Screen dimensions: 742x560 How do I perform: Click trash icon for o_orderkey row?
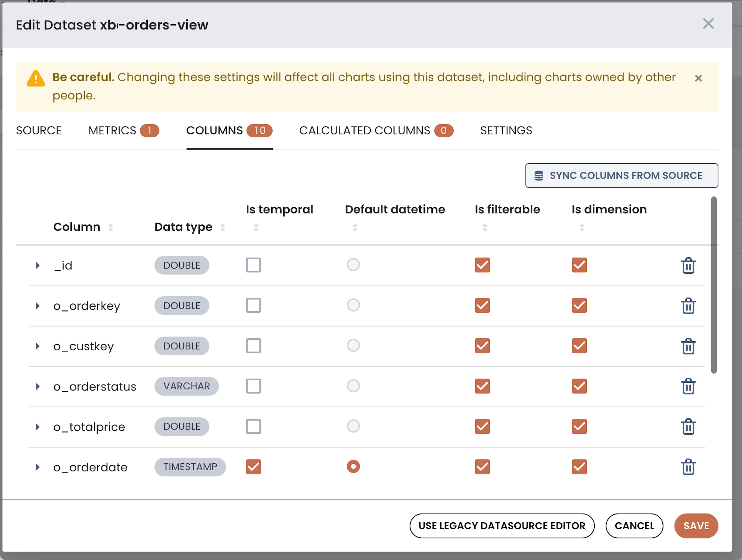click(688, 306)
